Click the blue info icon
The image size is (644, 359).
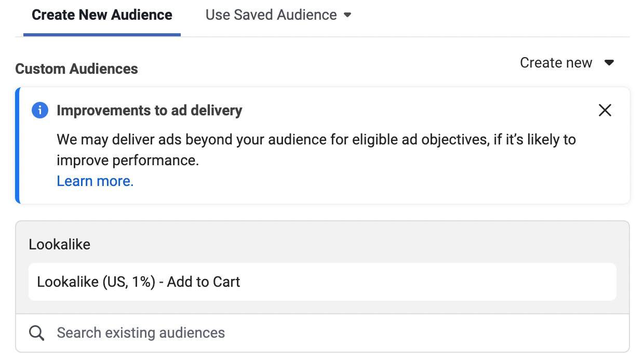pyautogui.click(x=40, y=110)
